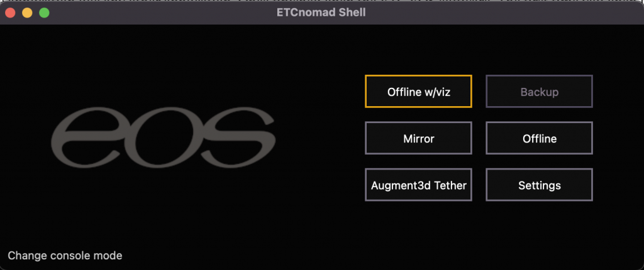Viewport: 644px width, 270px height.
Task: Click the ETCnomad Shell title text
Action: click(x=321, y=13)
